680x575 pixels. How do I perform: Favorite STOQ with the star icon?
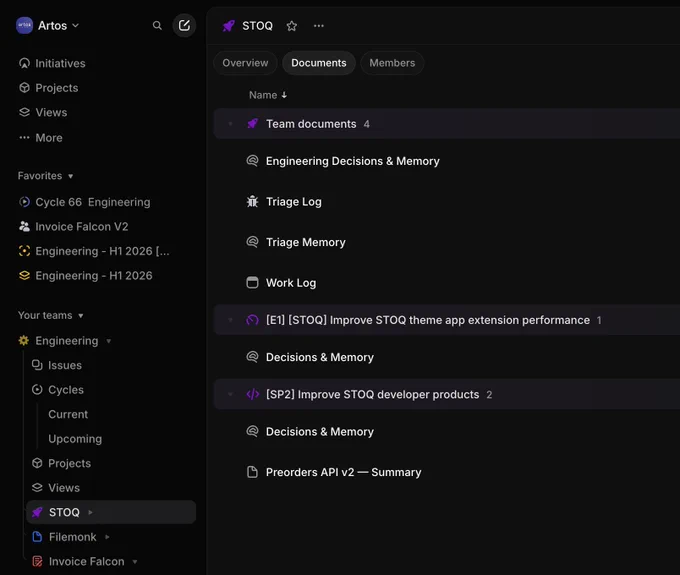[x=291, y=26]
